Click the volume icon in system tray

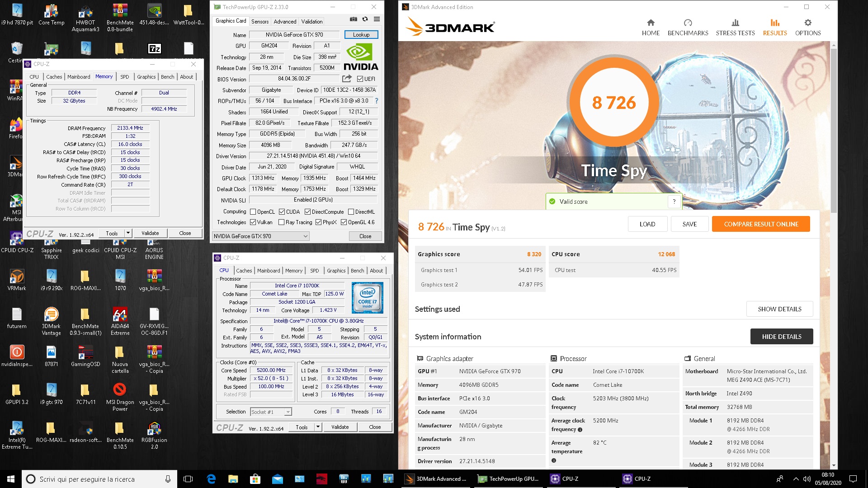pyautogui.click(x=807, y=479)
